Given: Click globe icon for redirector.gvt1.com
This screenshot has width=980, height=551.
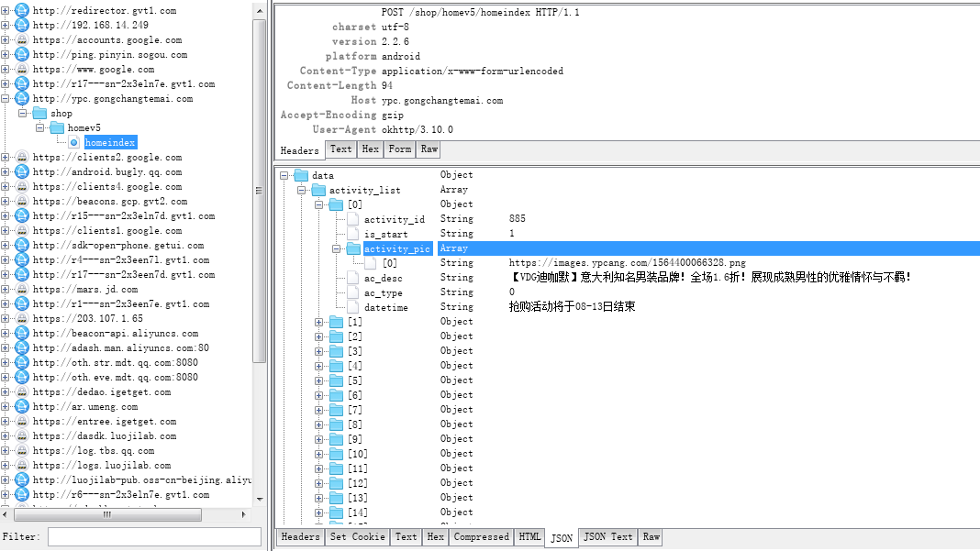Looking at the screenshot, I should (22, 10).
